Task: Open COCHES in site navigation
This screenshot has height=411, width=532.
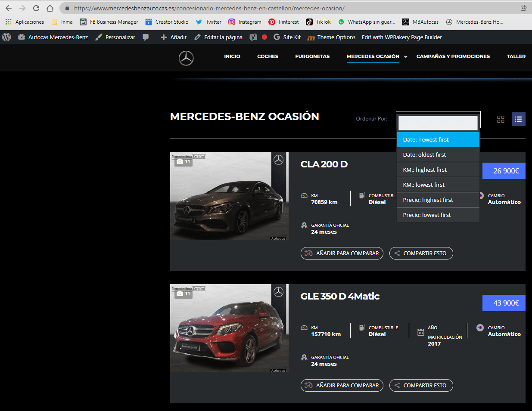Action: tap(268, 56)
